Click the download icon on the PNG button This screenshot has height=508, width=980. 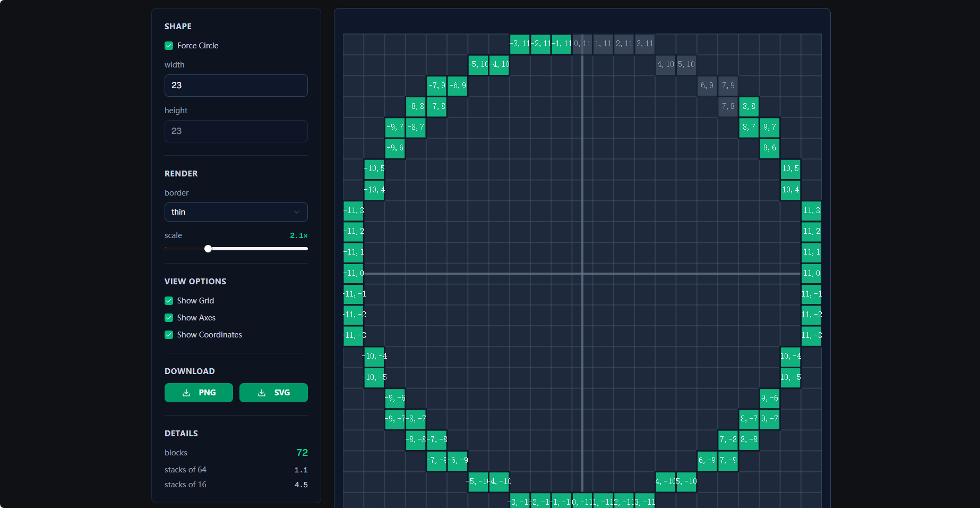185,393
